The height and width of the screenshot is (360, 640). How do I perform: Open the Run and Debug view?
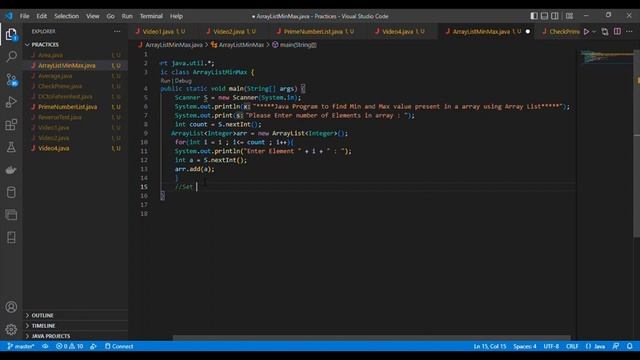[11, 102]
